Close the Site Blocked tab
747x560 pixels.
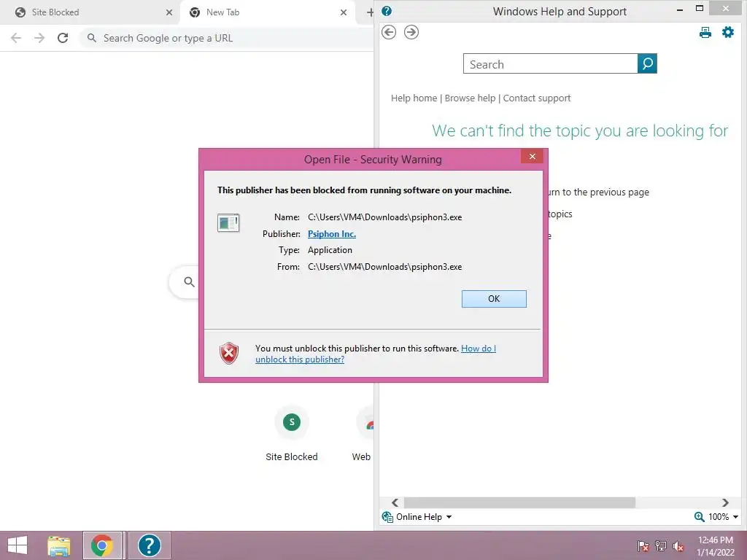pyautogui.click(x=169, y=12)
